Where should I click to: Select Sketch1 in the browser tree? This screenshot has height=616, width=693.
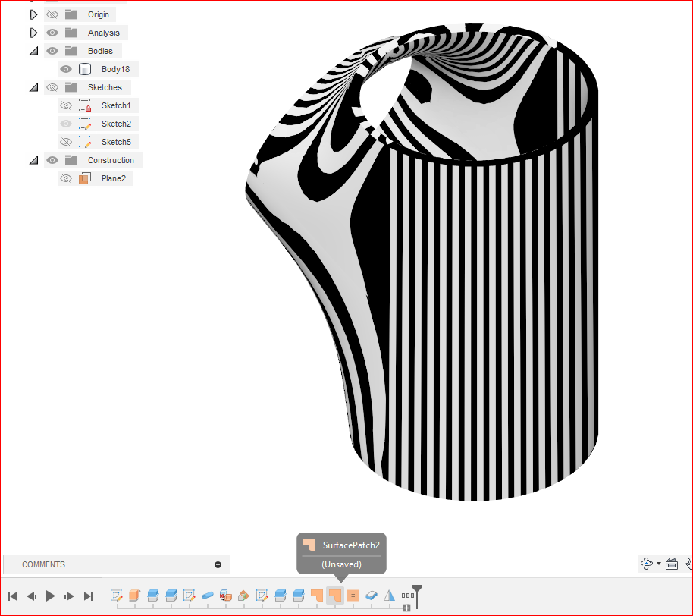point(116,105)
